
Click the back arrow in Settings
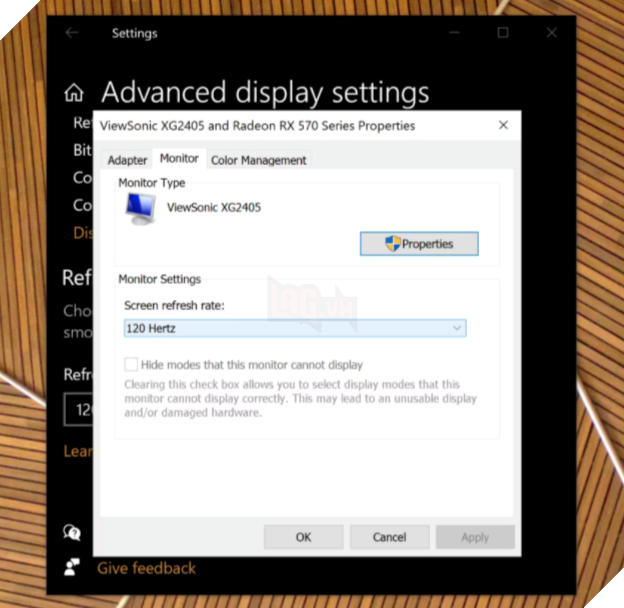click(72, 33)
